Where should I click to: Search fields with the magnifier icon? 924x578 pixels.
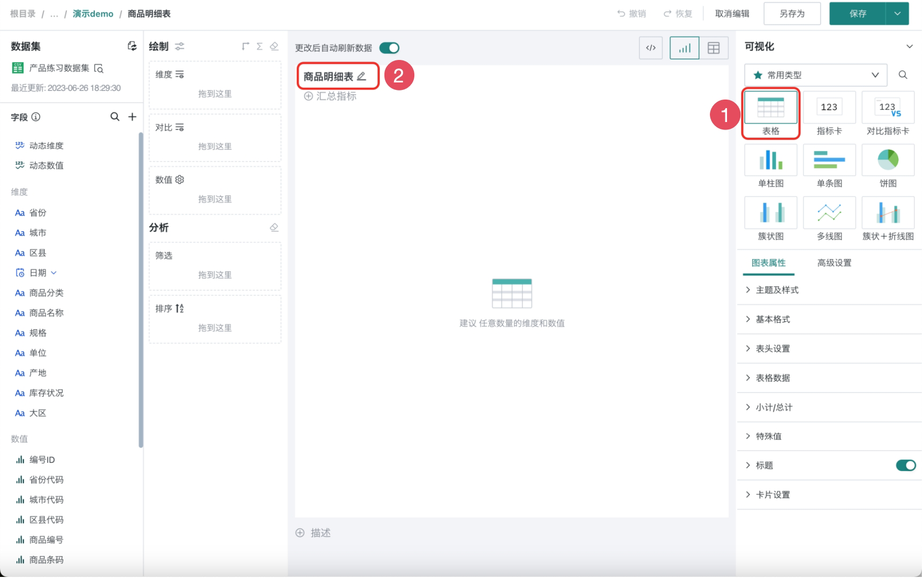pyautogui.click(x=115, y=117)
